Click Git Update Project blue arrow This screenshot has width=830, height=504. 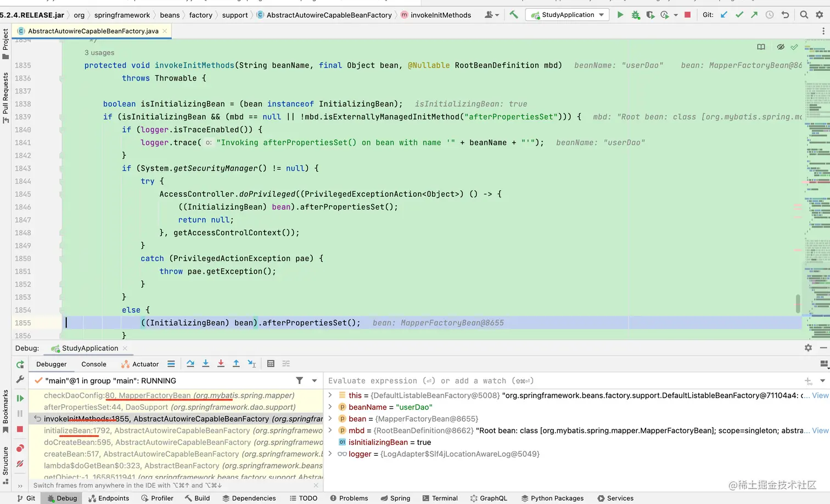click(724, 15)
